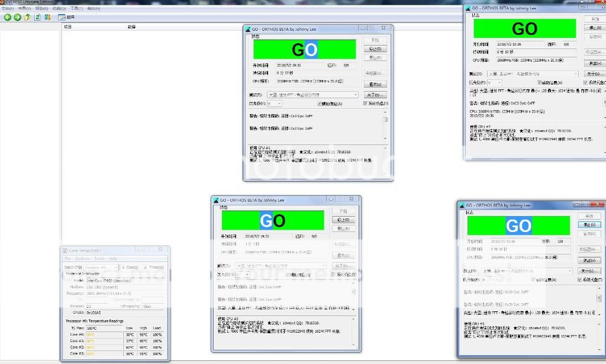Click the ORTHOS title icon in top-center window
Image resolution: width=606 pixels, height=364 pixels.
(x=248, y=28)
